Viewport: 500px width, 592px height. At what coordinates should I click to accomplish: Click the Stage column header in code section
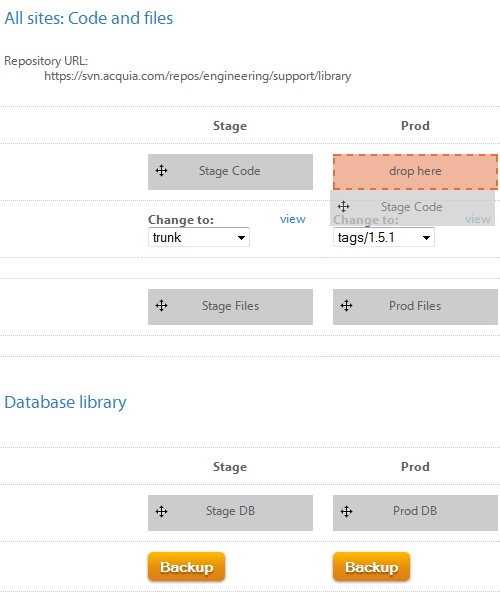coord(230,126)
